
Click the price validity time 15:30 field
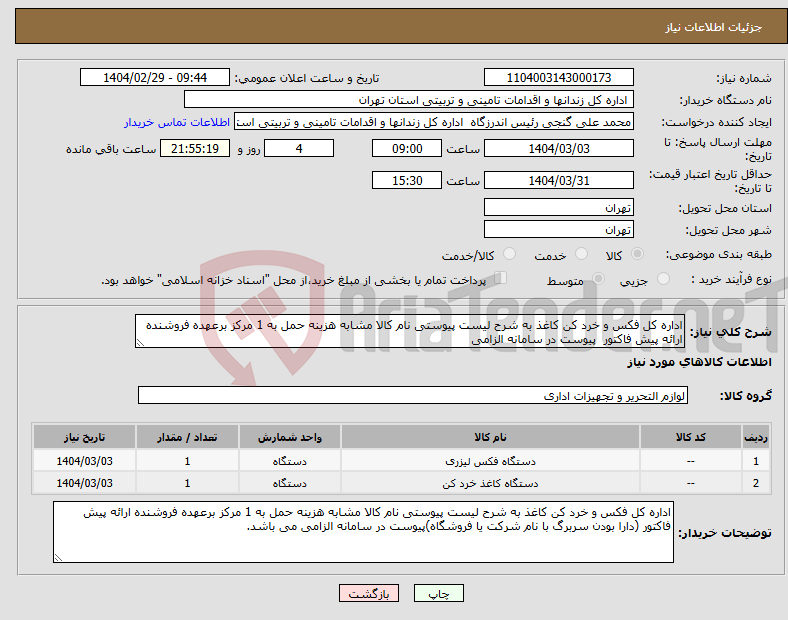pos(407,180)
